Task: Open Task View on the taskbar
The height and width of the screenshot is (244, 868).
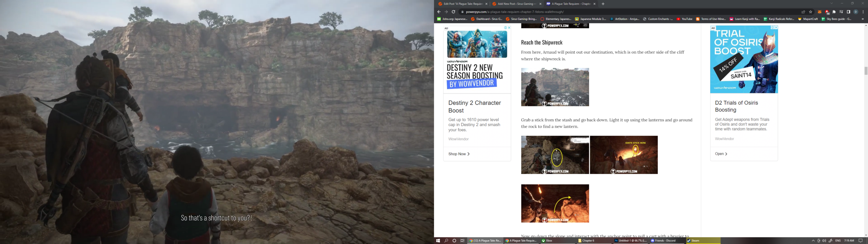Action: click(462, 241)
